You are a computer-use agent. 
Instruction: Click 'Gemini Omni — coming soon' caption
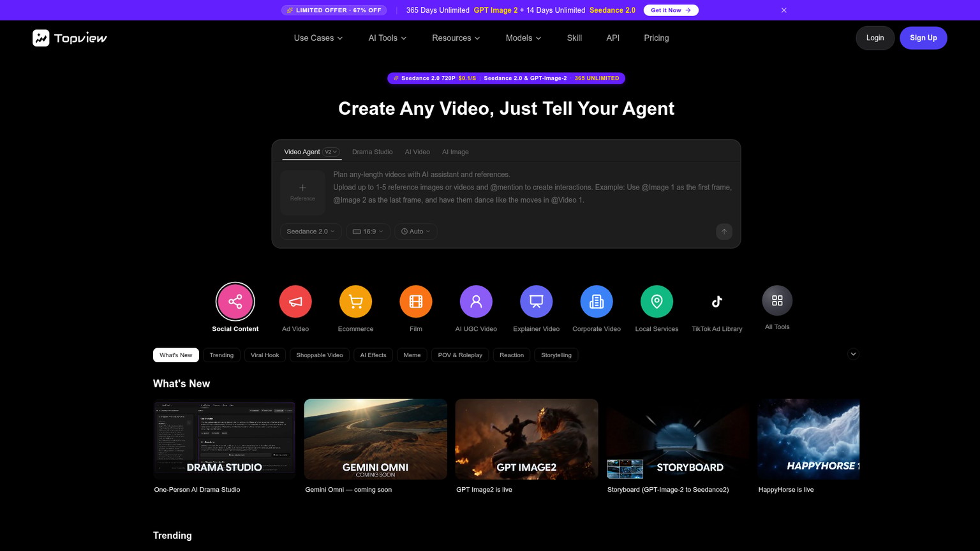[x=348, y=490]
